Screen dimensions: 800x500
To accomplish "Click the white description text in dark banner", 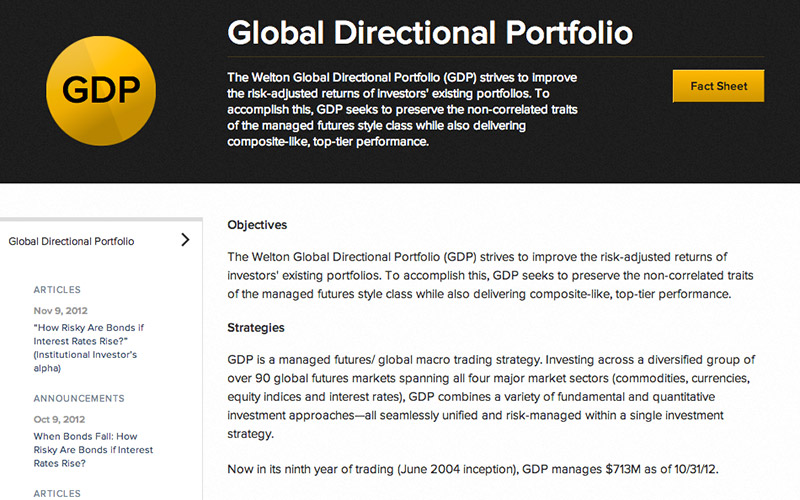I will coord(410,109).
